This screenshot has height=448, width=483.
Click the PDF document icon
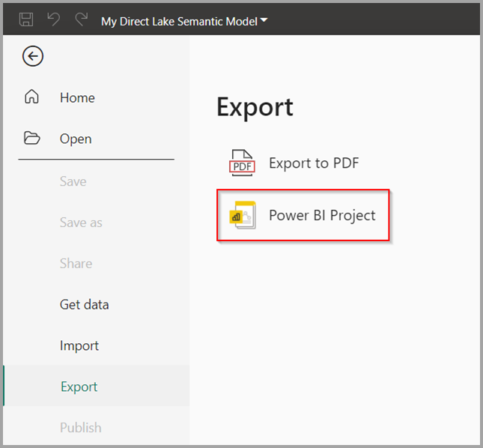pos(242,163)
